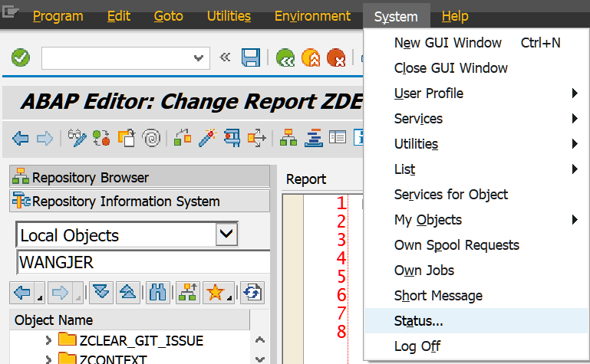Open the Local Objects dropdown
Screen dimensions: 590x364
(x=226, y=234)
